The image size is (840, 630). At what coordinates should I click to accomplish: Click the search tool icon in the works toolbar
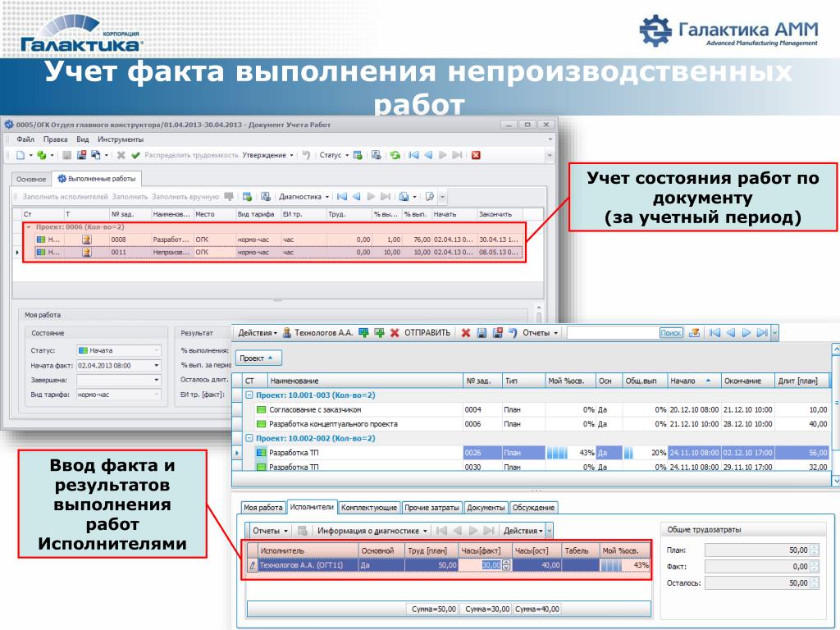(x=430, y=197)
